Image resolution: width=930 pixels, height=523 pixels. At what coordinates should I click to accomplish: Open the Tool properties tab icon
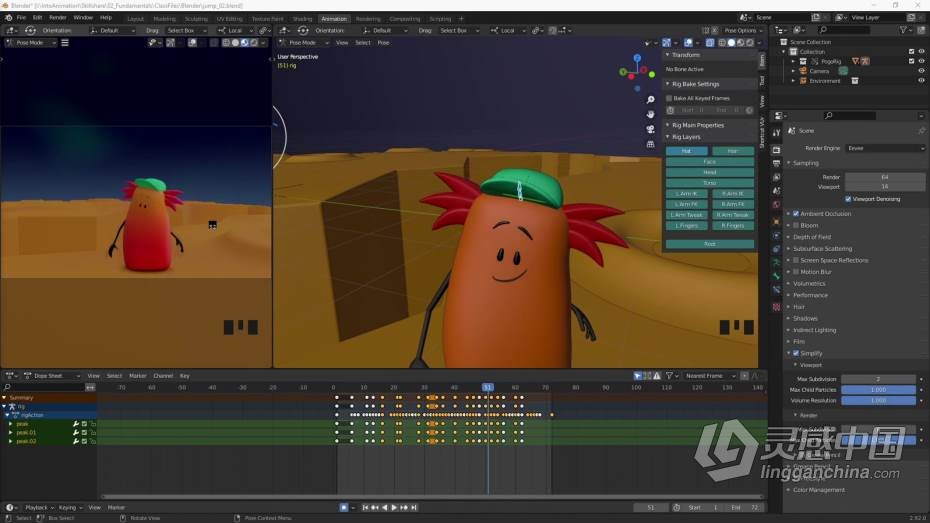tap(776, 133)
